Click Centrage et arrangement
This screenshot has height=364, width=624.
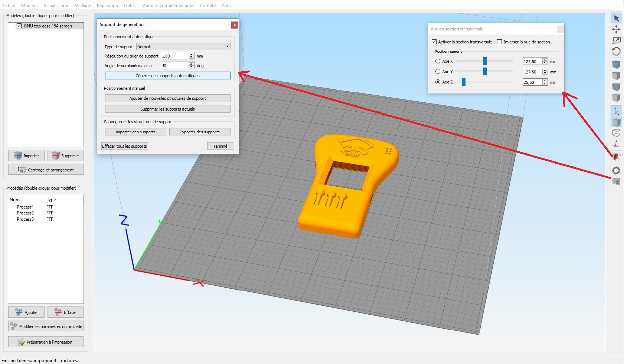(46, 170)
